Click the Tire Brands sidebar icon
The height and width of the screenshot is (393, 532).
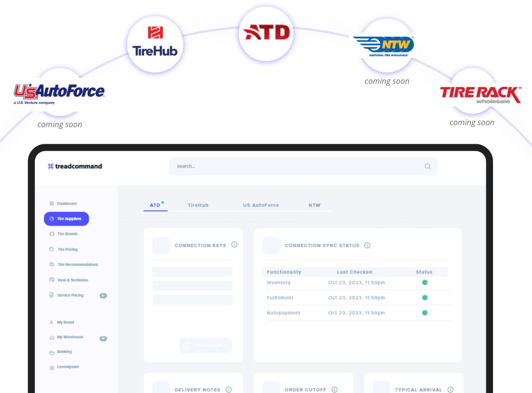click(51, 234)
